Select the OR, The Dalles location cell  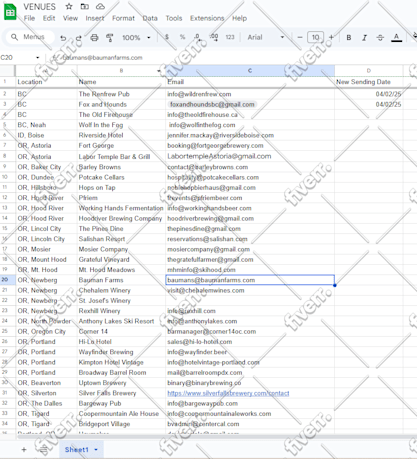click(46, 403)
